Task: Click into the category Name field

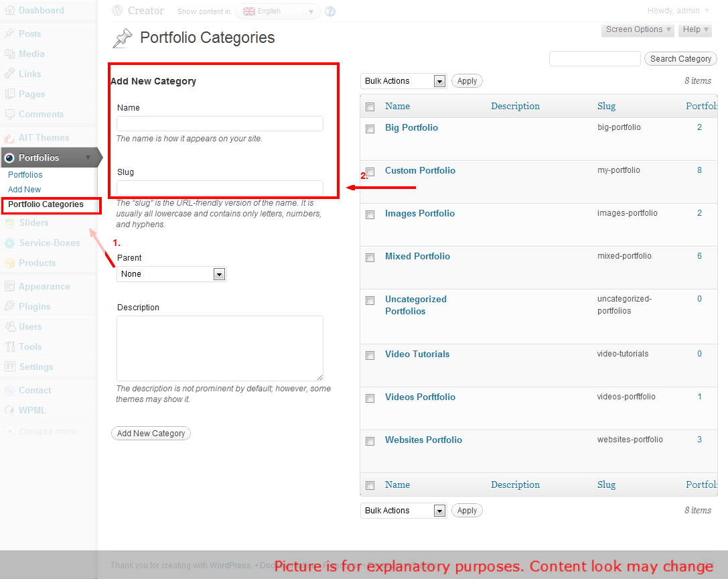Action: tap(220, 124)
